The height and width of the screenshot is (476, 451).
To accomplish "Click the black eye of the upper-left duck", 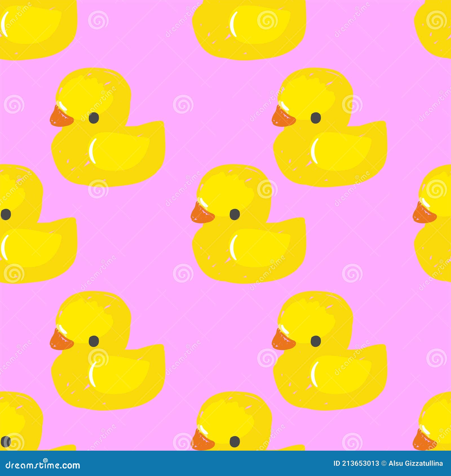I will [x=94, y=119].
